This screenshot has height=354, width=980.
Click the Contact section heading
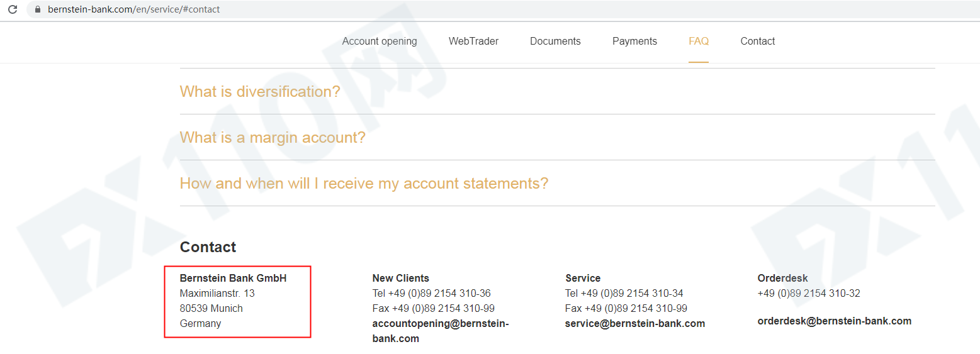pos(208,247)
